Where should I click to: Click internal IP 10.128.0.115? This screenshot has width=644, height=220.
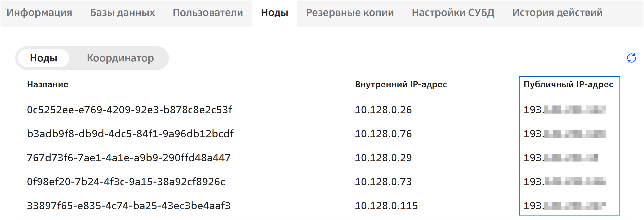click(x=386, y=206)
